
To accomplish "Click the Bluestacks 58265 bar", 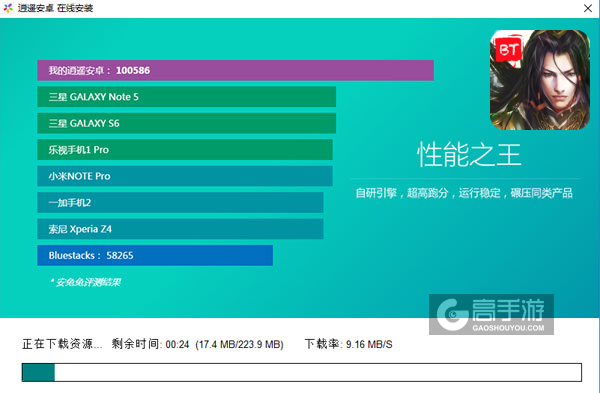I will 155,255.
